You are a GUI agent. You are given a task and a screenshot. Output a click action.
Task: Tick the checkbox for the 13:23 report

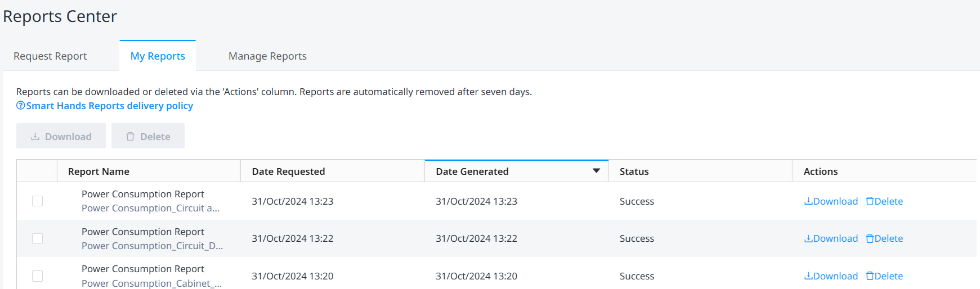[x=37, y=201]
